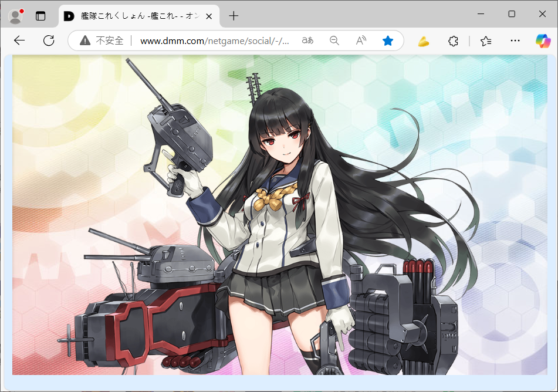
Task: Start Read aloud from address bar
Action: click(x=361, y=40)
